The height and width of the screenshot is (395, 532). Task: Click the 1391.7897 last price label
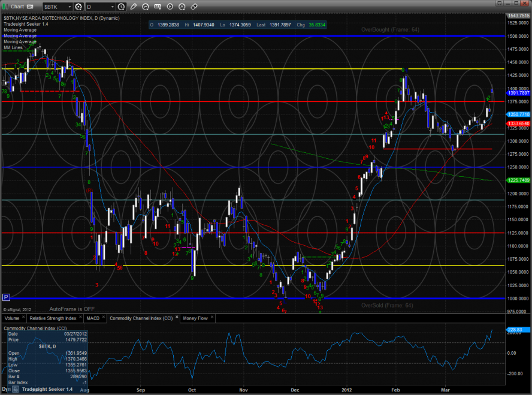(x=518, y=93)
